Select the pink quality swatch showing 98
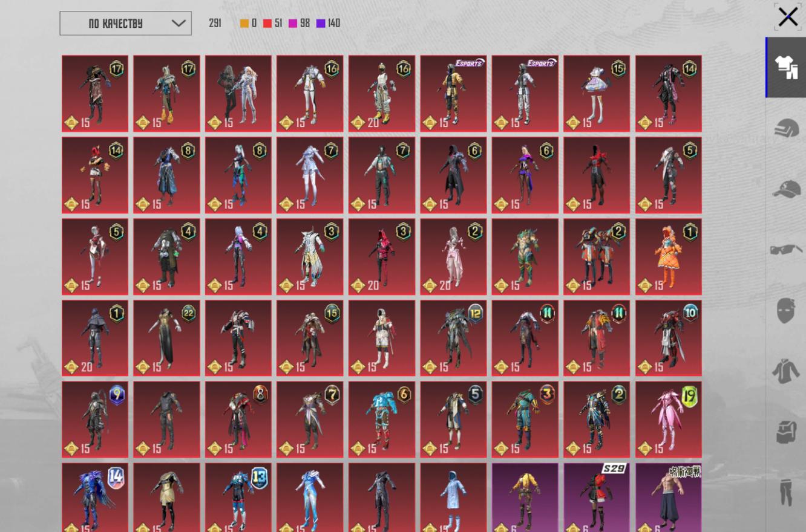The height and width of the screenshot is (532, 806). pyautogui.click(x=293, y=24)
